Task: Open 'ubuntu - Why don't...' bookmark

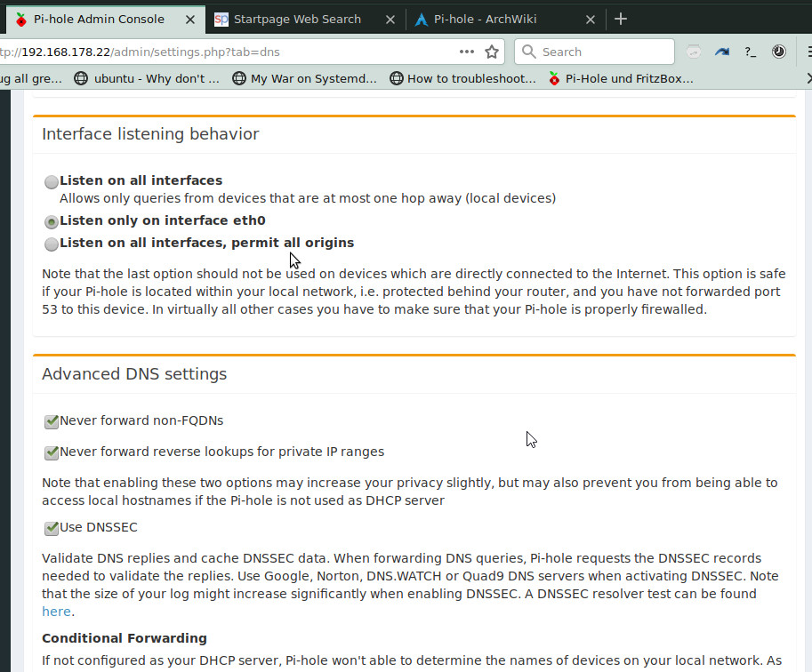Action: [x=147, y=79]
